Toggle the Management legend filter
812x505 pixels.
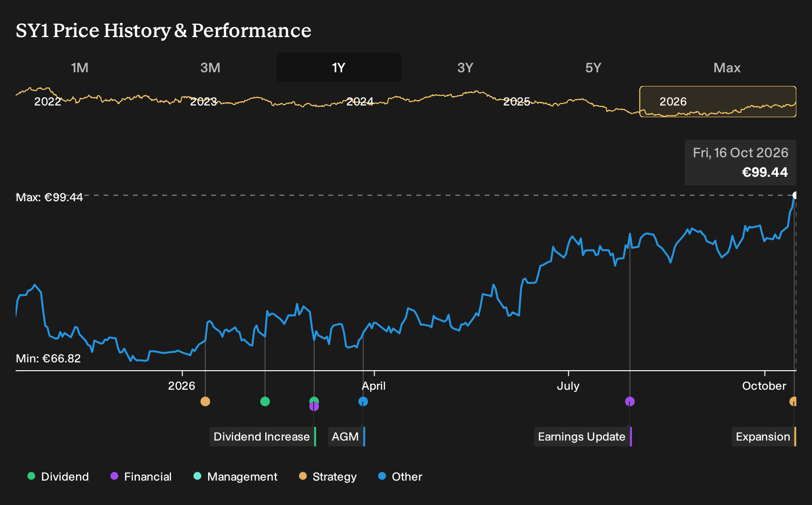[x=235, y=477]
